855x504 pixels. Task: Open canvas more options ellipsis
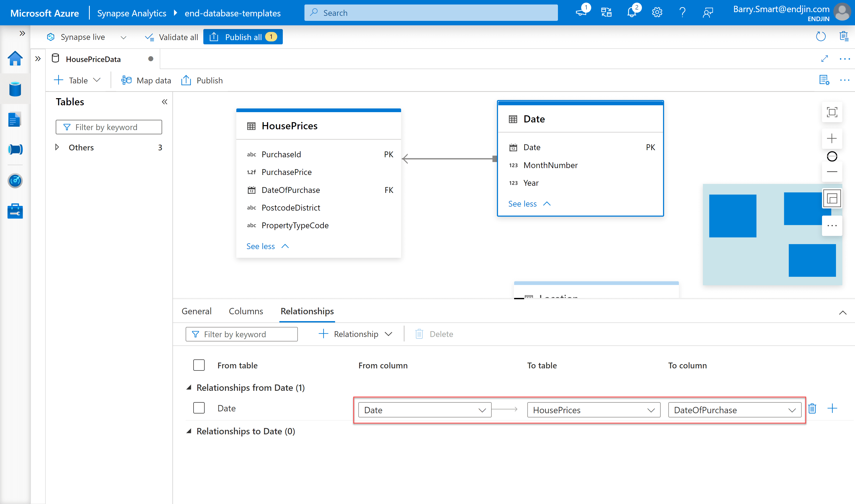click(x=832, y=226)
